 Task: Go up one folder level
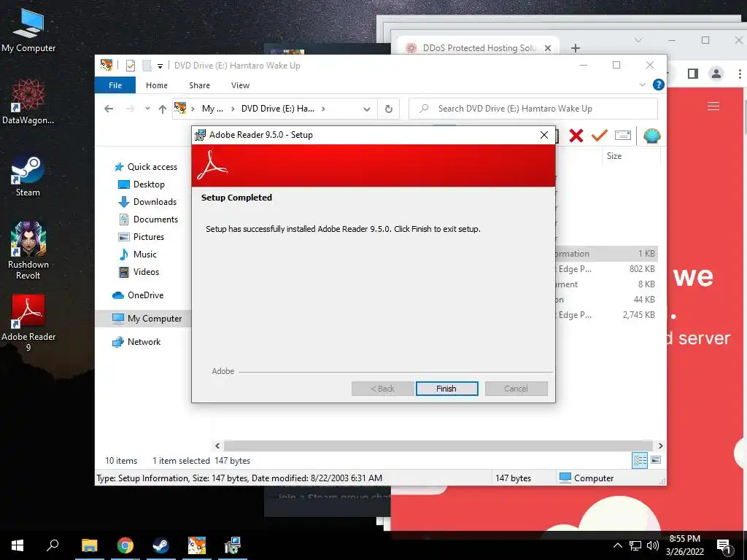163,109
